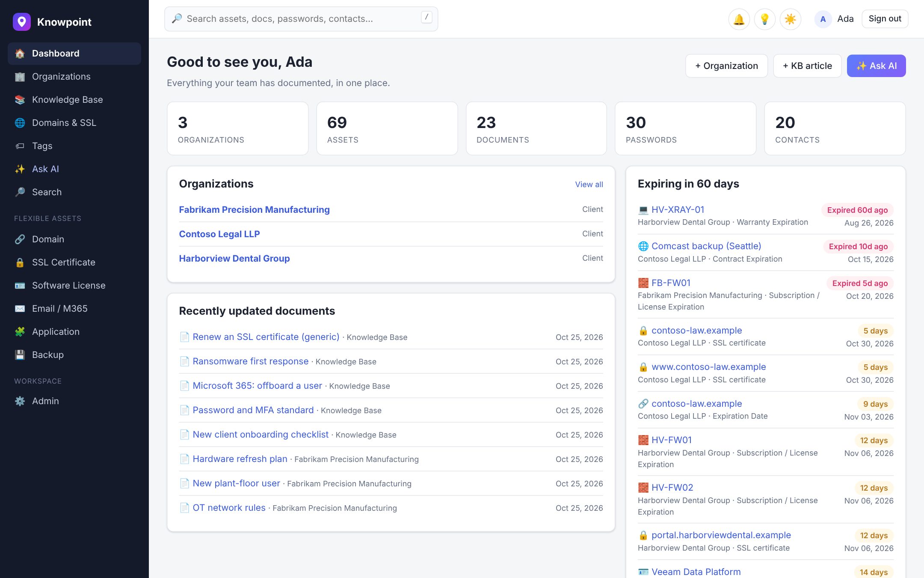Open OT network rules document
This screenshot has height=578, width=924.
coord(229,508)
